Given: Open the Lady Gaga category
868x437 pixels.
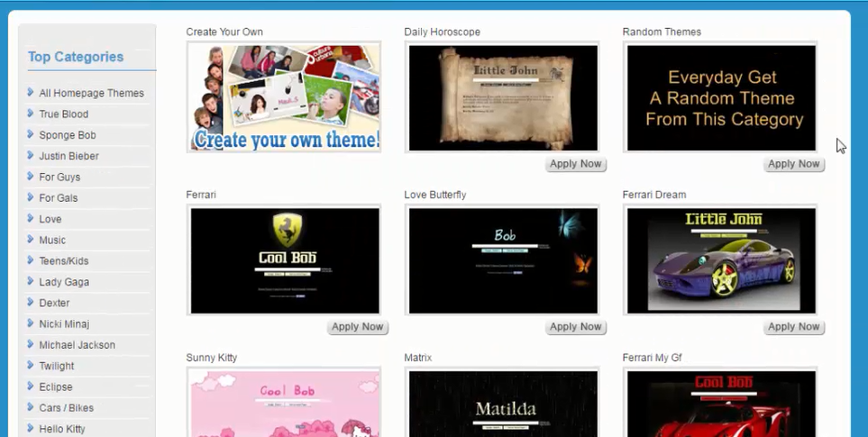Looking at the screenshot, I should 64,282.
